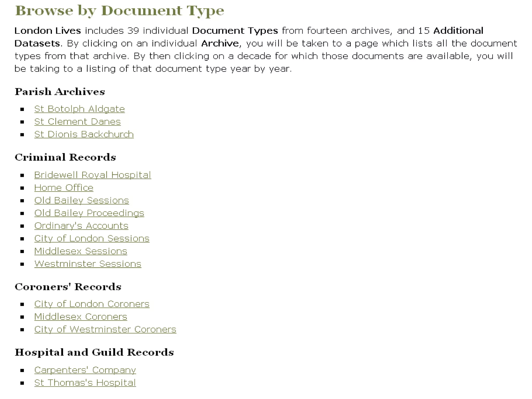Click the Middlesex Coroners link
This screenshot has width=532, height=399.
tap(81, 317)
